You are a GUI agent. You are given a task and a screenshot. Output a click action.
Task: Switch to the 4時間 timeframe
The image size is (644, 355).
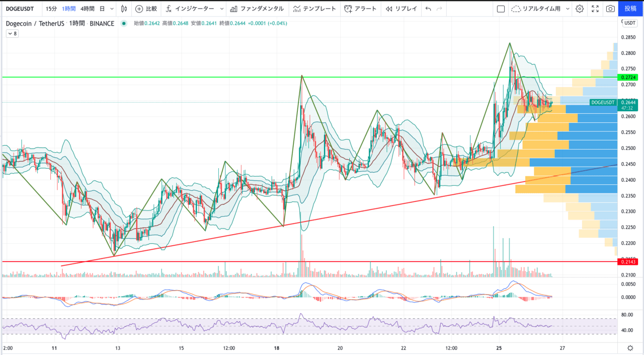[x=87, y=9]
